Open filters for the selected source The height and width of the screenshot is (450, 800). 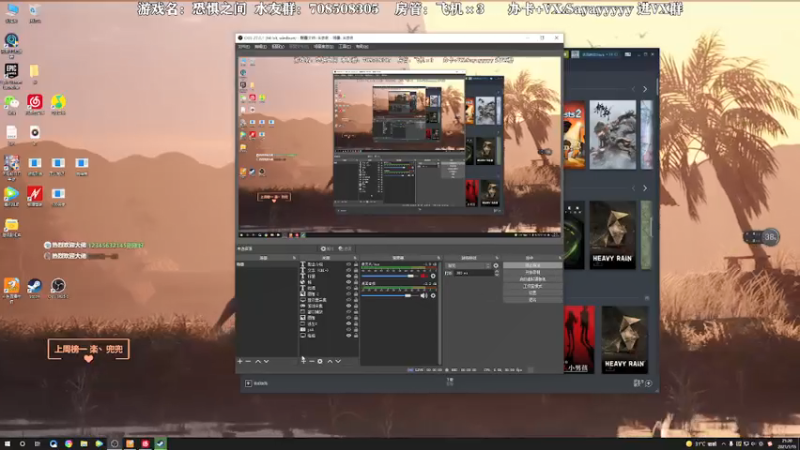pos(345,248)
